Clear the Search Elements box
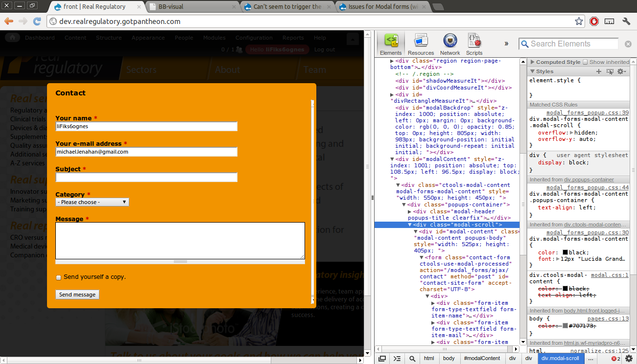637x364 pixels. [x=628, y=44]
